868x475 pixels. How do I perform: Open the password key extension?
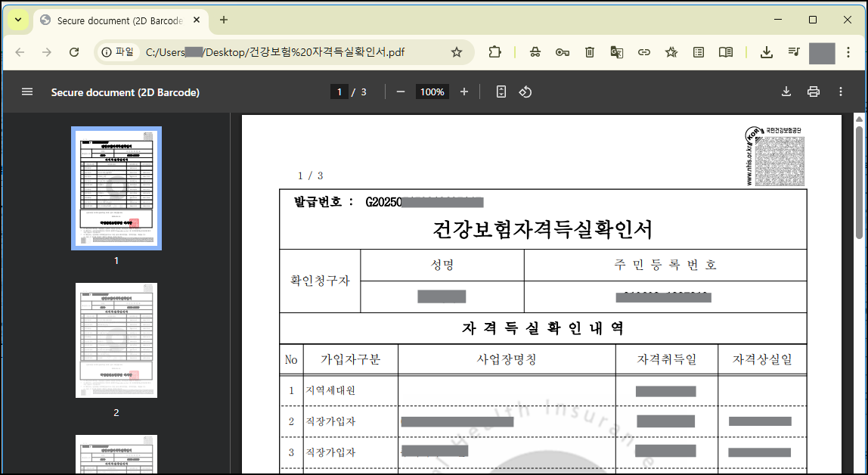click(x=562, y=52)
